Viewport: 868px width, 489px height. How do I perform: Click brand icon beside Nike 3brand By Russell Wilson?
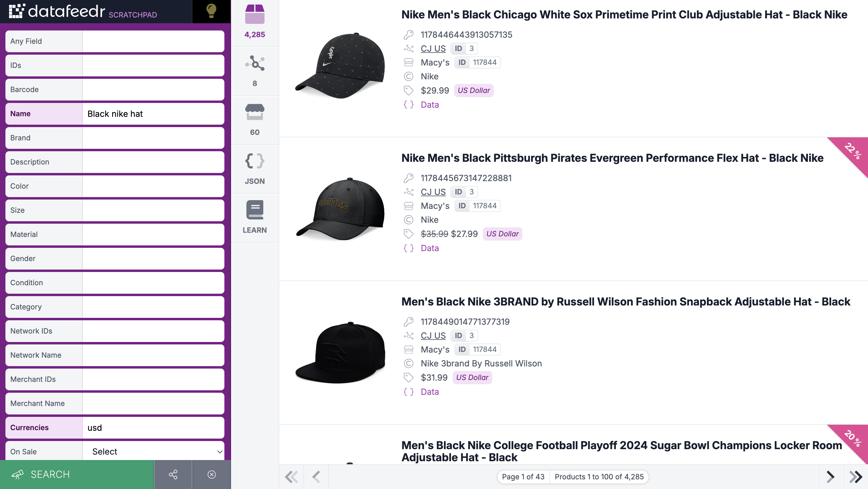tap(408, 363)
